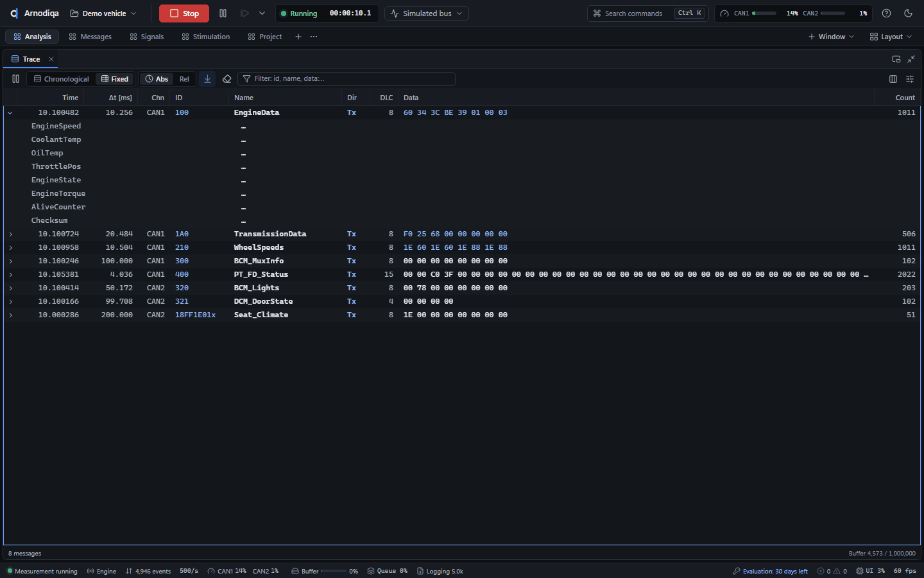This screenshot has width=924, height=578.
Task: Open the Demo vehicle dropdown
Action: click(x=103, y=13)
